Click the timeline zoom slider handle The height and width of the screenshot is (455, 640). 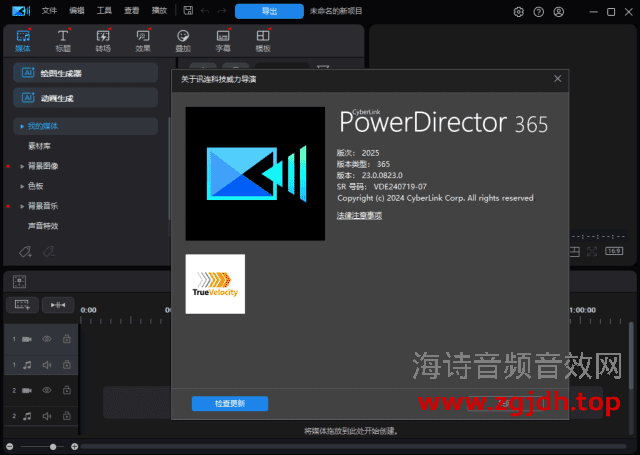tap(53, 447)
